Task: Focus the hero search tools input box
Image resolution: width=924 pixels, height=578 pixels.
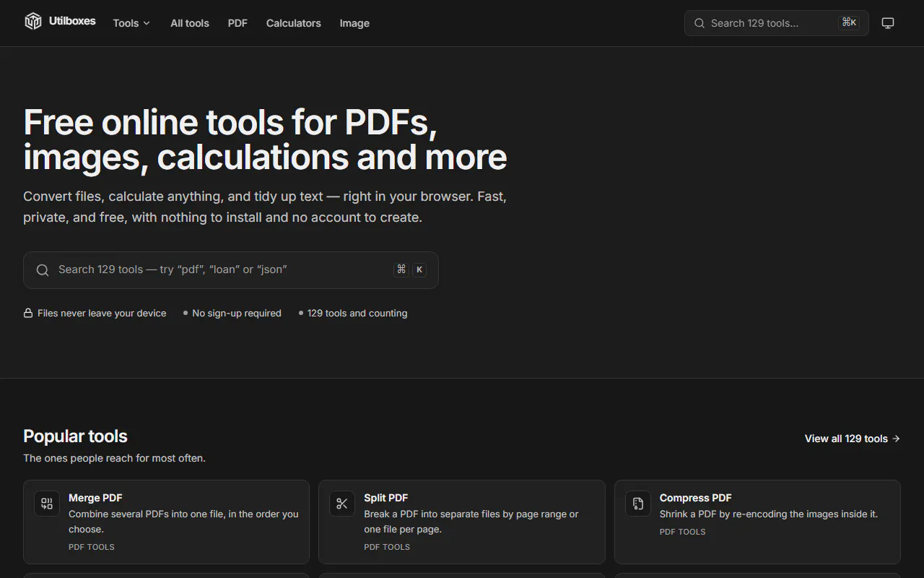Action: click(231, 270)
